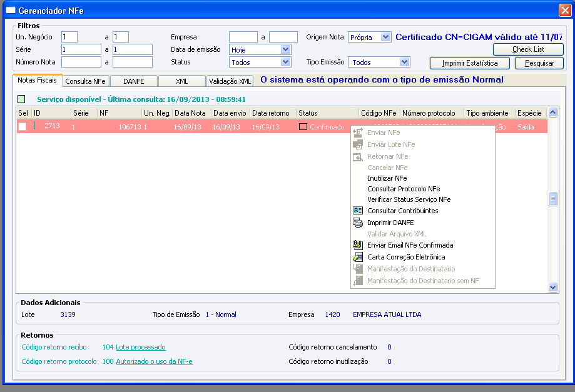This screenshot has height=392, width=575.
Task: Click the Pesquisar button
Action: click(539, 63)
